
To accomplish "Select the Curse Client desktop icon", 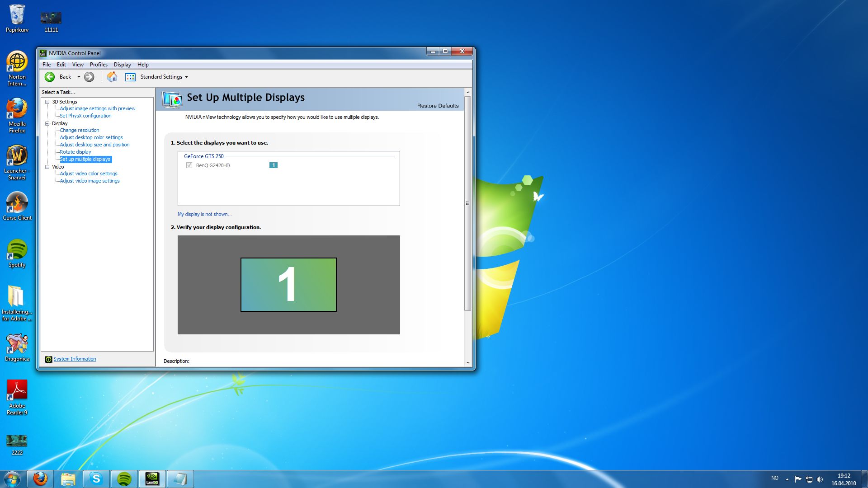I will point(17,206).
